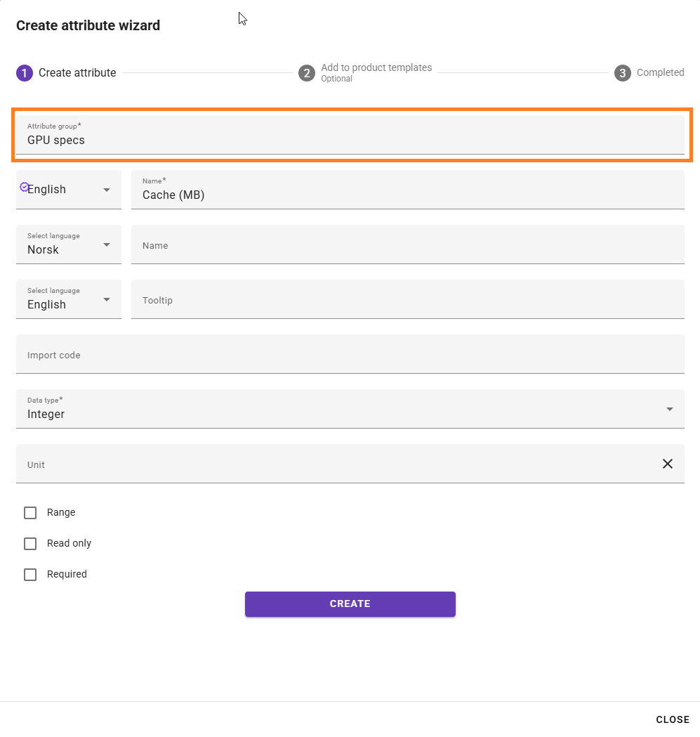Expand the Data type Integer dropdown
Image resolution: width=700 pixels, height=737 pixels.
pos(350,409)
